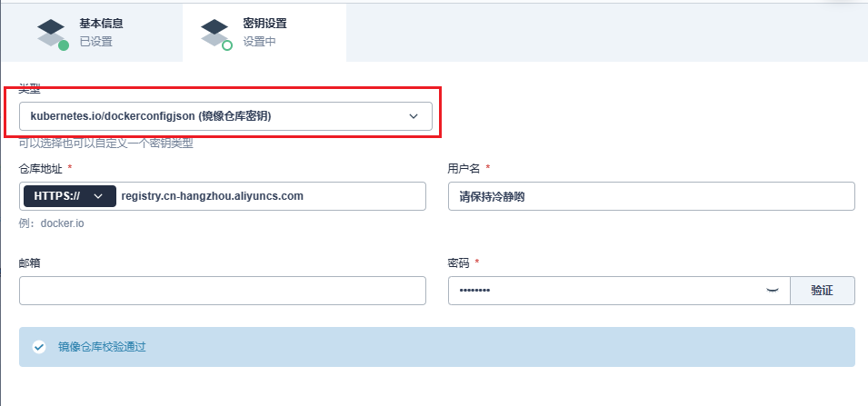Click the 密钥设置 step layers icon
This screenshot has width=868, height=406.
point(216,31)
